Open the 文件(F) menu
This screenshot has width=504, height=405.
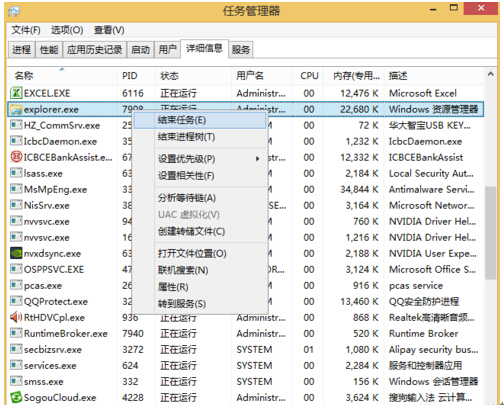26,30
